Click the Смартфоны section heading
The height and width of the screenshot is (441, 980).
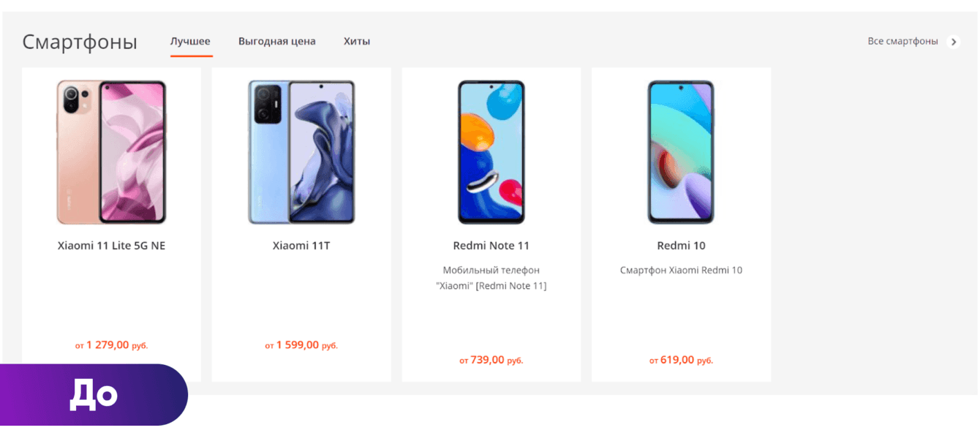tap(80, 42)
